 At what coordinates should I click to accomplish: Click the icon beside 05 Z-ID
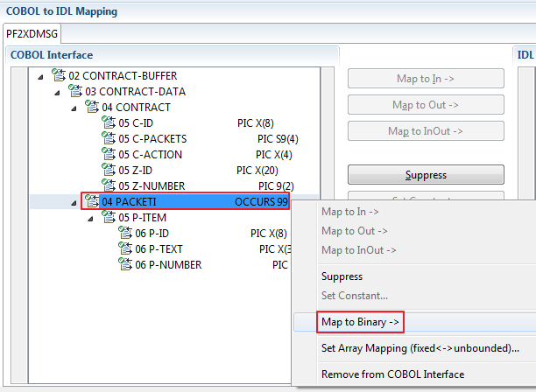(109, 170)
